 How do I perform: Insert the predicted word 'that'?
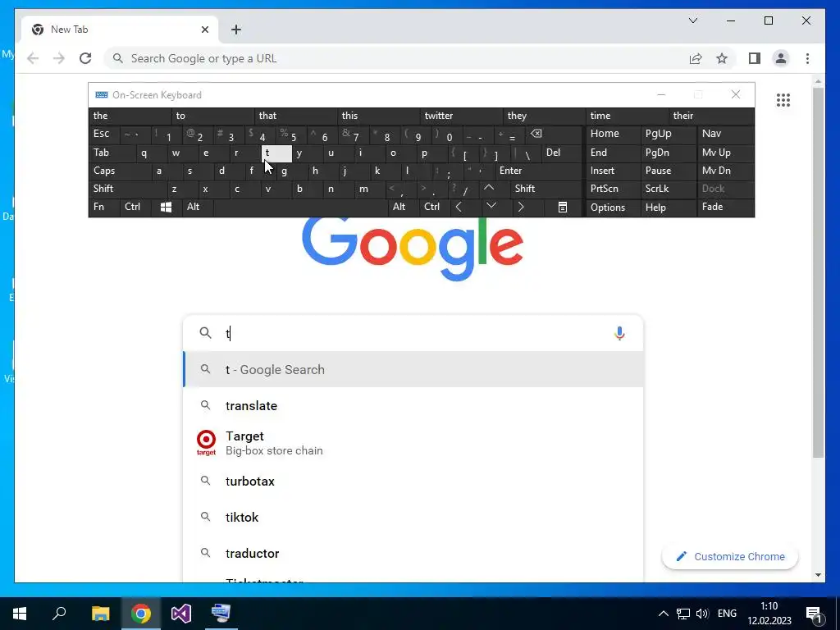click(295, 116)
